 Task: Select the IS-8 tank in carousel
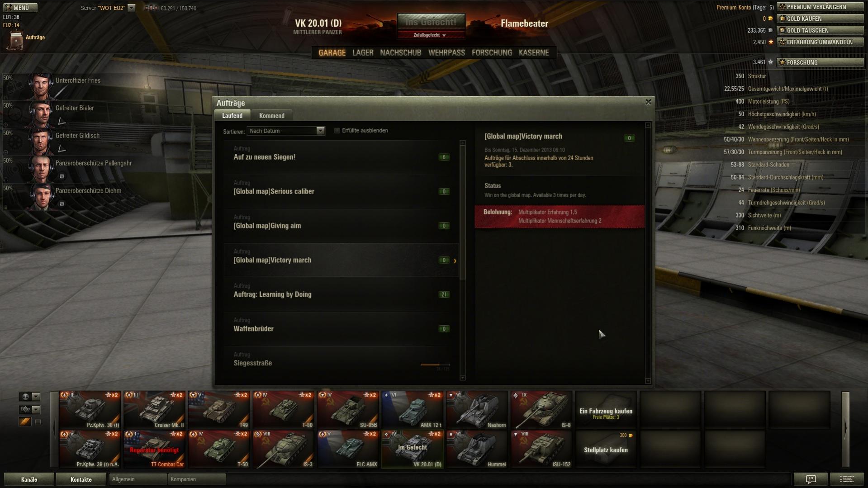click(541, 410)
